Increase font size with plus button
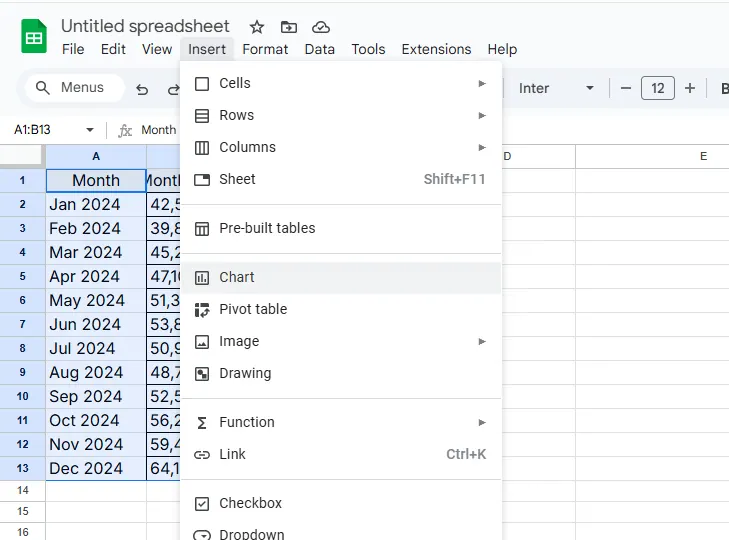 (x=690, y=88)
